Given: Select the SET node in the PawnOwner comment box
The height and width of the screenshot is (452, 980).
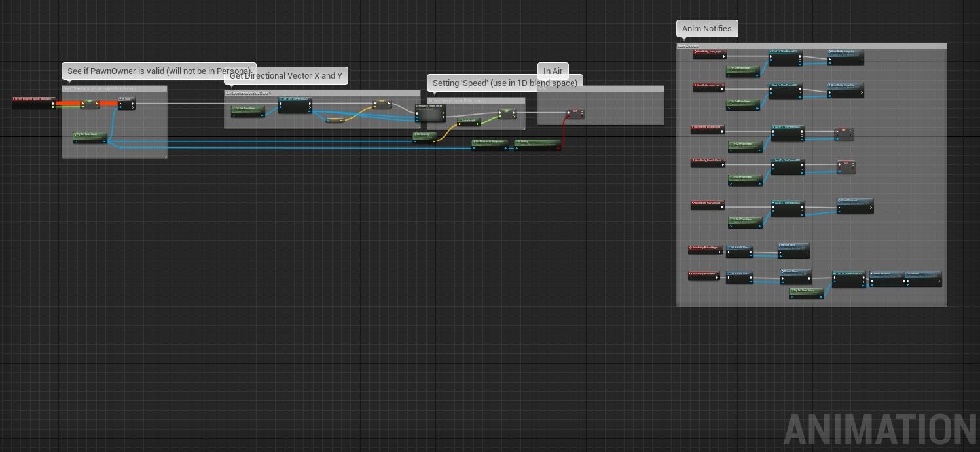Looking at the screenshot, I should tap(90, 104).
